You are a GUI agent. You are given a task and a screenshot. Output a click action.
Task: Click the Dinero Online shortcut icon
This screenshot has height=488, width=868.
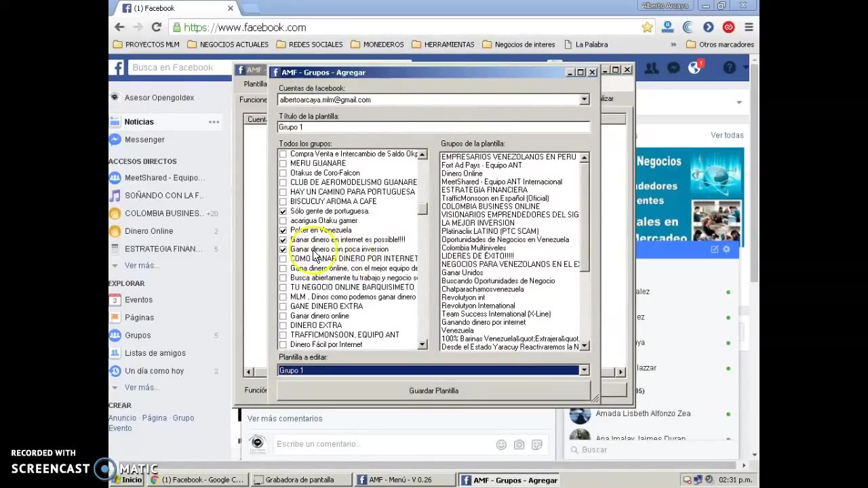[x=115, y=230]
